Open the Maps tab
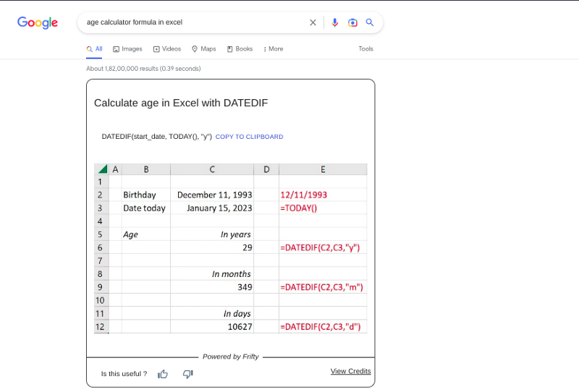The image size is (579, 392). [204, 48]
